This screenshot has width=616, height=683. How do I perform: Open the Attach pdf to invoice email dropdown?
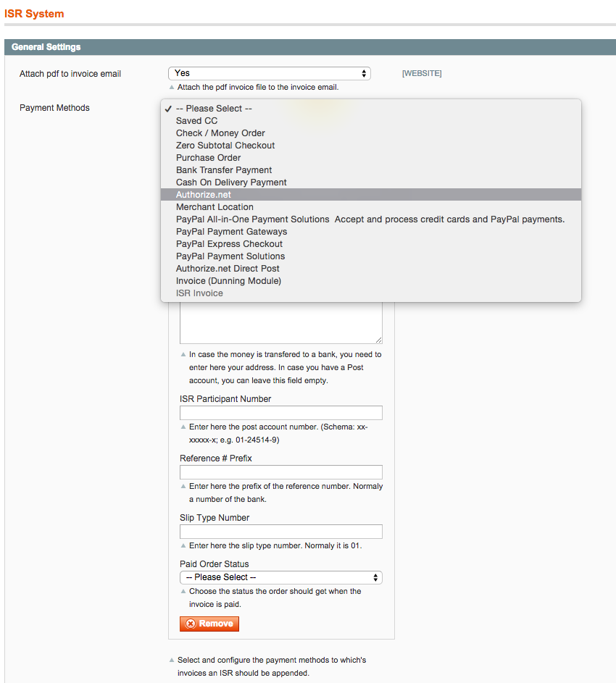click(x=269, y=73)
